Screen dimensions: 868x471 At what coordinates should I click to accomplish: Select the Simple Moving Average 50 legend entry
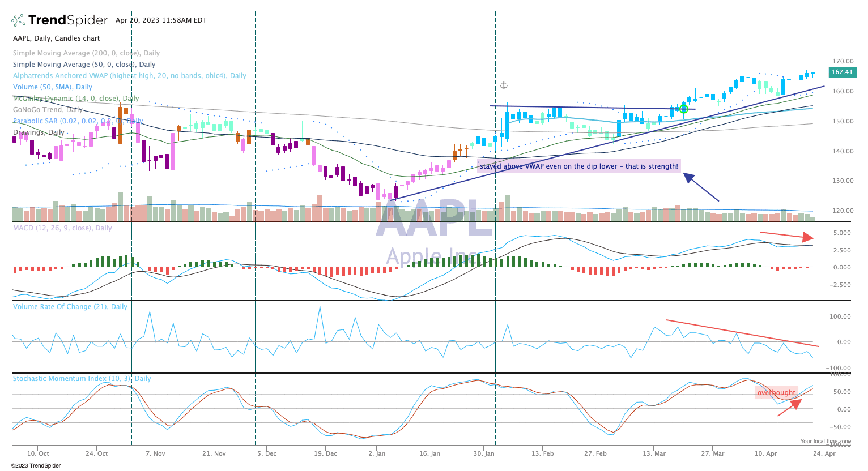point(84,65)
